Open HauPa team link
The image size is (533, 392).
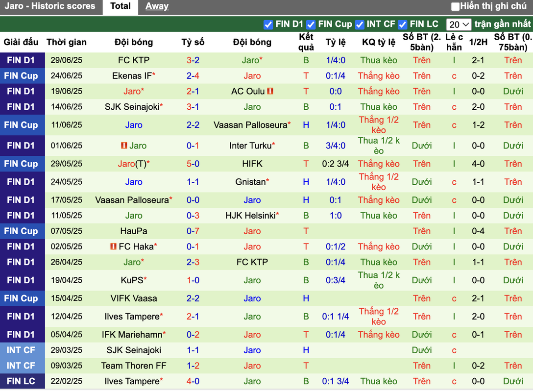pyautogui.click(x=134, y=231)
